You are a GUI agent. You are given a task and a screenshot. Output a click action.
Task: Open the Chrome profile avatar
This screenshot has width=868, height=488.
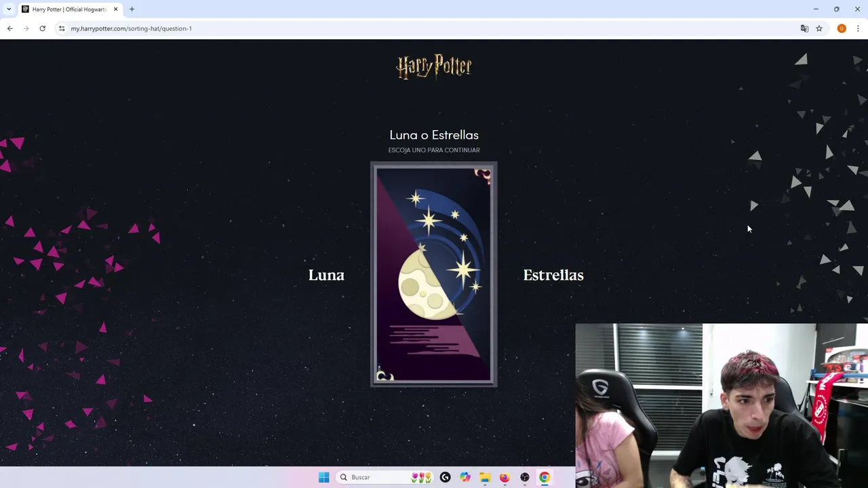pyautogui.click(x=842, y=28)
